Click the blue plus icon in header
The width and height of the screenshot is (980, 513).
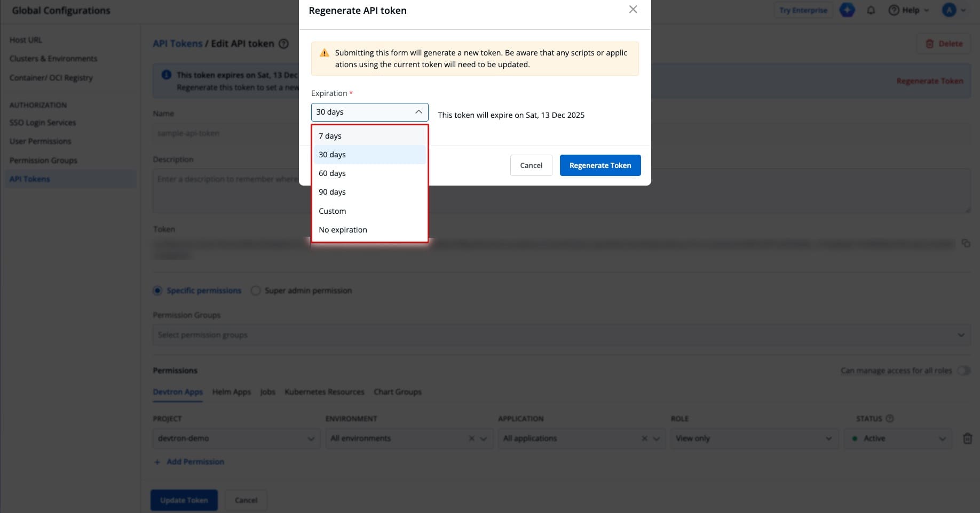tap(847, 10)
